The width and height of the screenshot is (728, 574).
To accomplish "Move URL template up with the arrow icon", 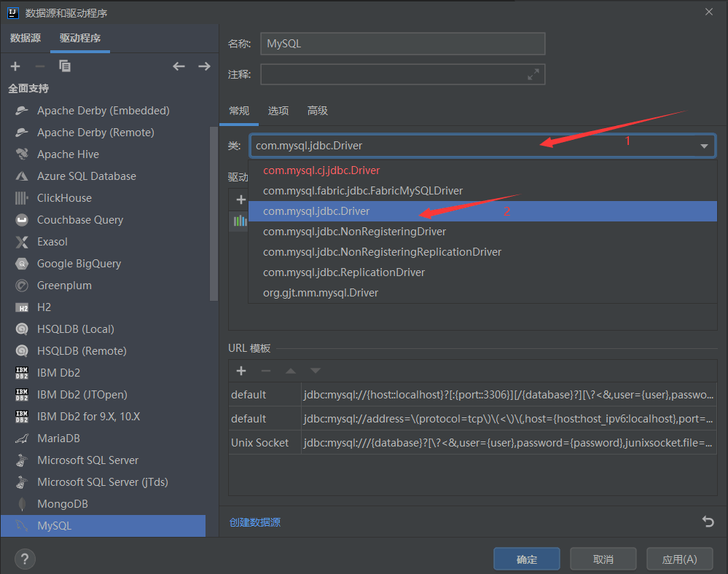I will [x=291, y=371].
